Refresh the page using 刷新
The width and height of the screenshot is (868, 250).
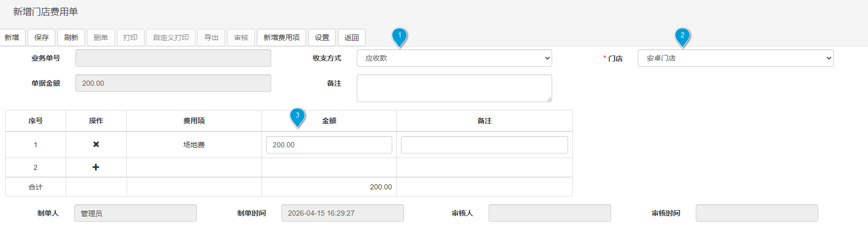(x=71, y=37)
